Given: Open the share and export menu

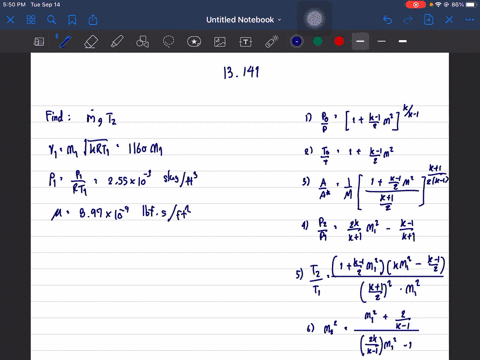Looking at the screenshot, I should (x=93, y=20).
